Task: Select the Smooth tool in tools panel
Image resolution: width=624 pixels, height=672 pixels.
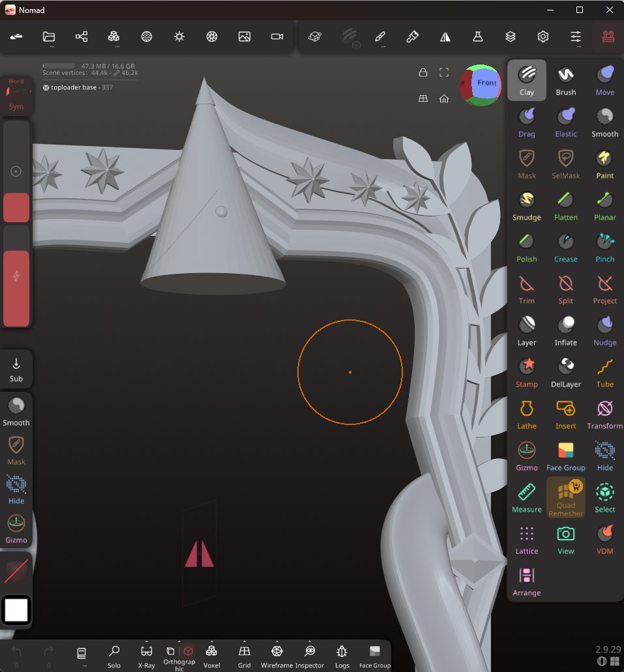Action: [x=604, y=122]
